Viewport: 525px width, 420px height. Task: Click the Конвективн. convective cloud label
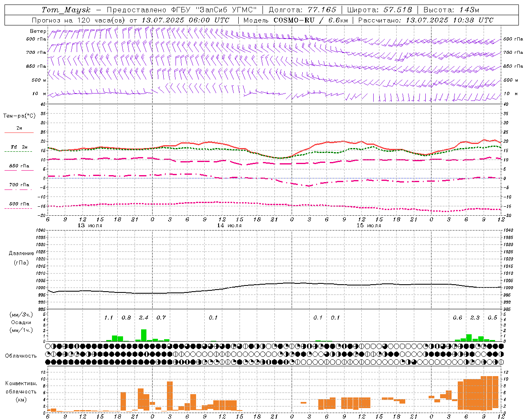[21, 383]
